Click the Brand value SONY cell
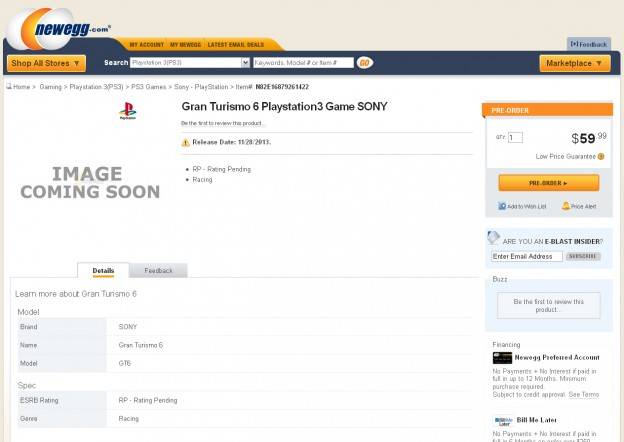Viewport: 624px width, 442px height. 289,327
